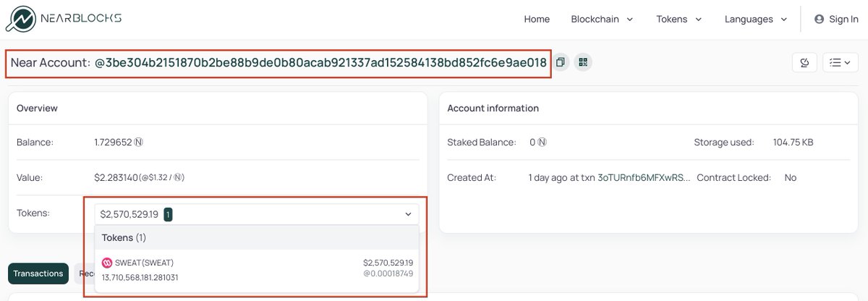The height and width of the screenshot is (301, 868).
Task: Click the token count badge 1
Action: click(168, 214)
